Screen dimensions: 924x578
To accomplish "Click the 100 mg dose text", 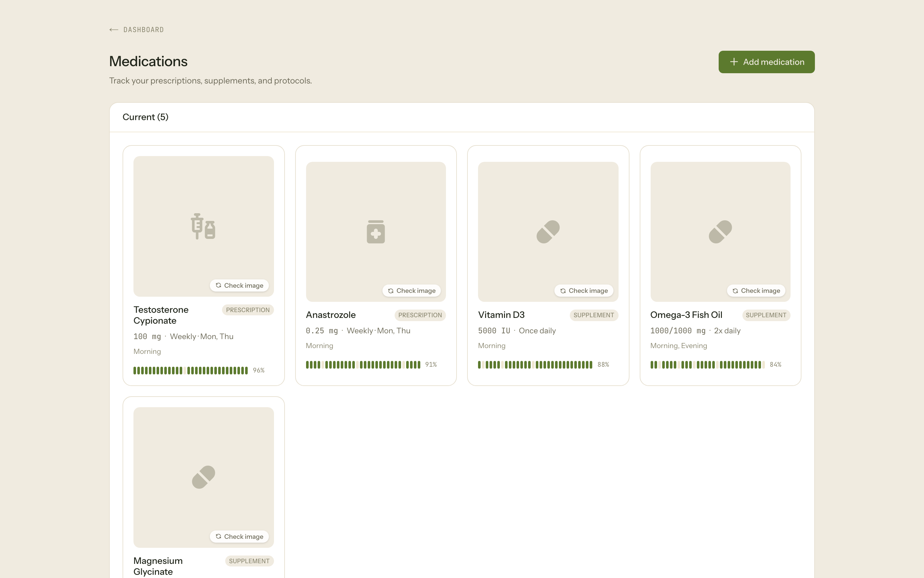I will [x=147, y=337].
